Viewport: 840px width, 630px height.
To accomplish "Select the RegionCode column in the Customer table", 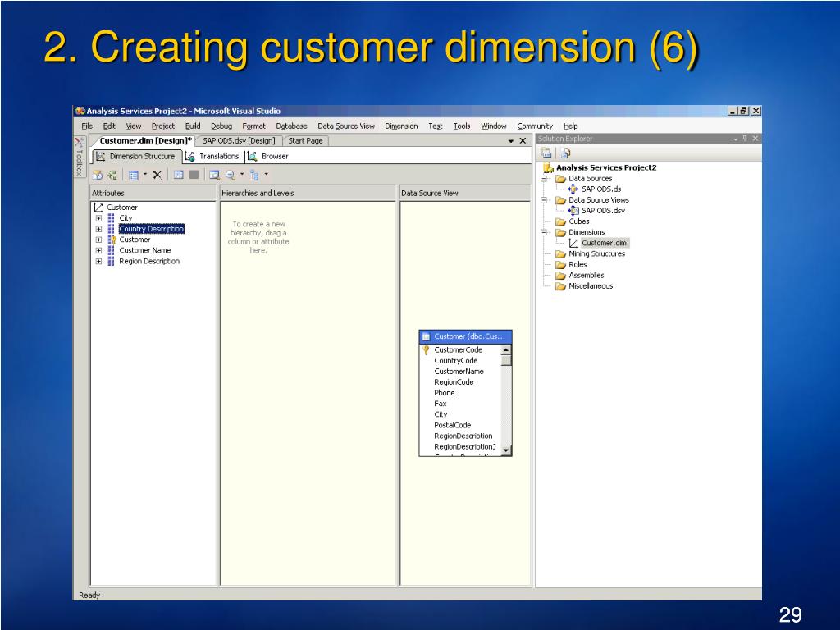I will [454, 382].
